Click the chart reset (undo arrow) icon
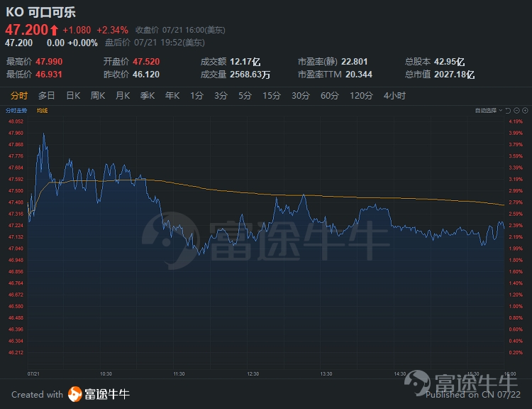 tap(508, 110)
